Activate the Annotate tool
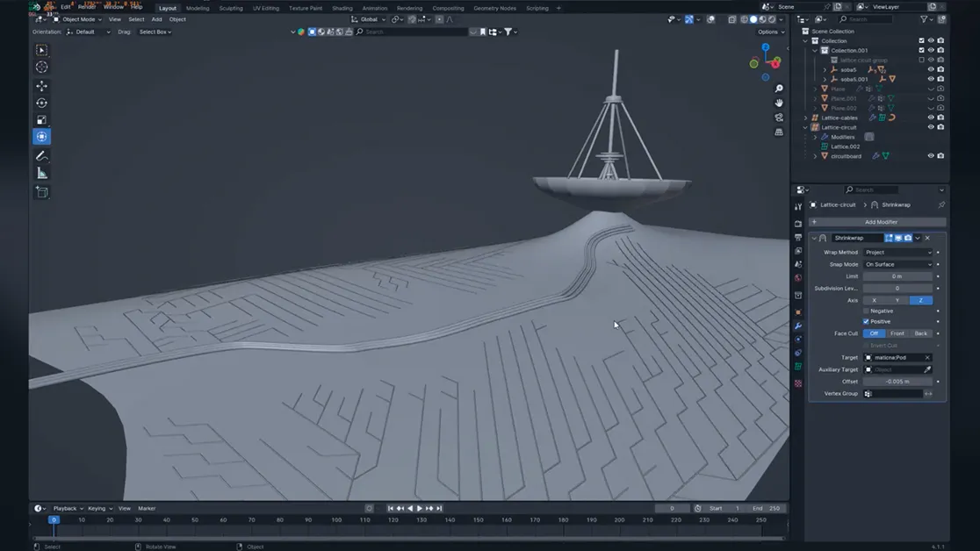 (x=41, y=155)
